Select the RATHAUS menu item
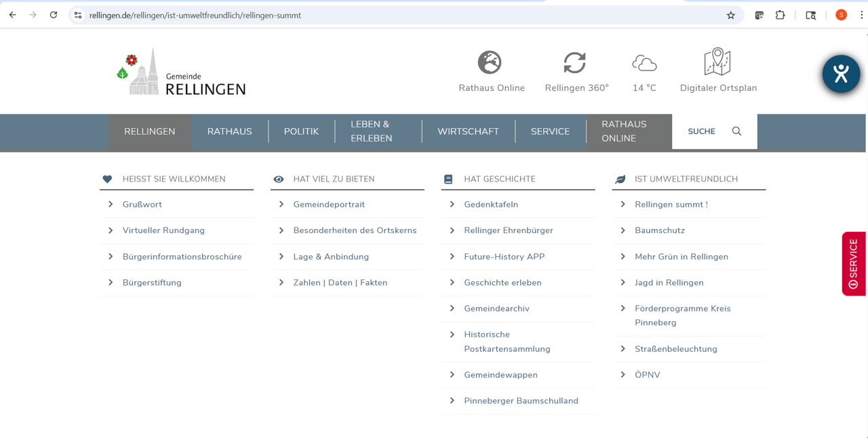Screen dimensions: 868x439 [229, 131]
